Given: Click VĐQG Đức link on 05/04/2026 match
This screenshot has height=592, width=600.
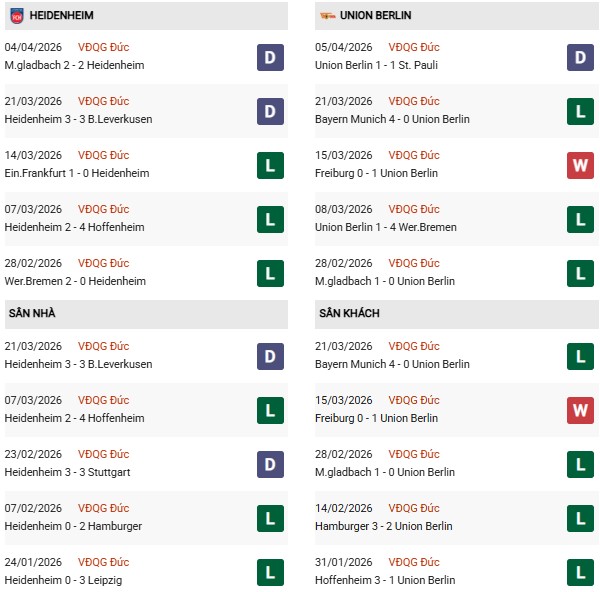Looking at the screenshot, I should 414,47.
